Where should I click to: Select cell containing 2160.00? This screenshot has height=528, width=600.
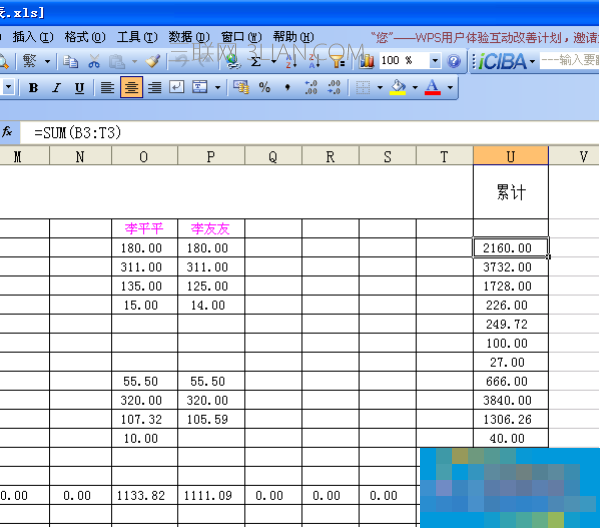click(511, 248)
